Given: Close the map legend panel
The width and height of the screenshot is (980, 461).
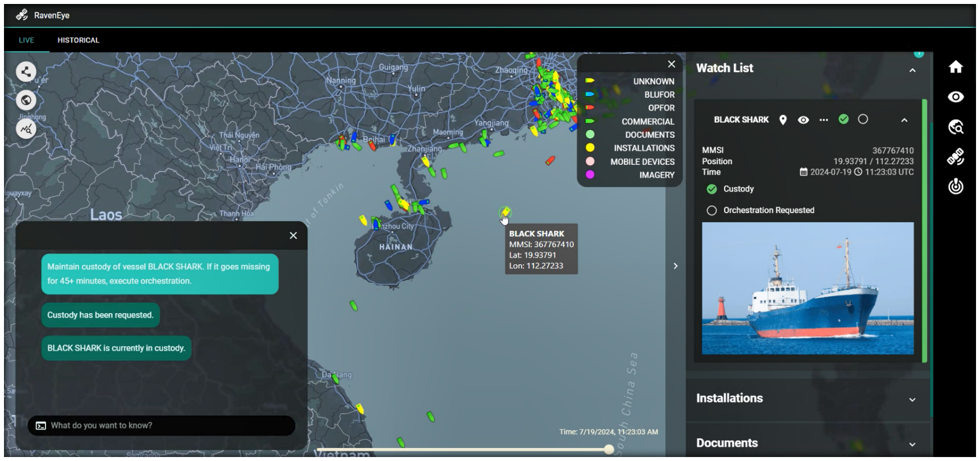Looking at the screenshot, I should pos(671,64).
